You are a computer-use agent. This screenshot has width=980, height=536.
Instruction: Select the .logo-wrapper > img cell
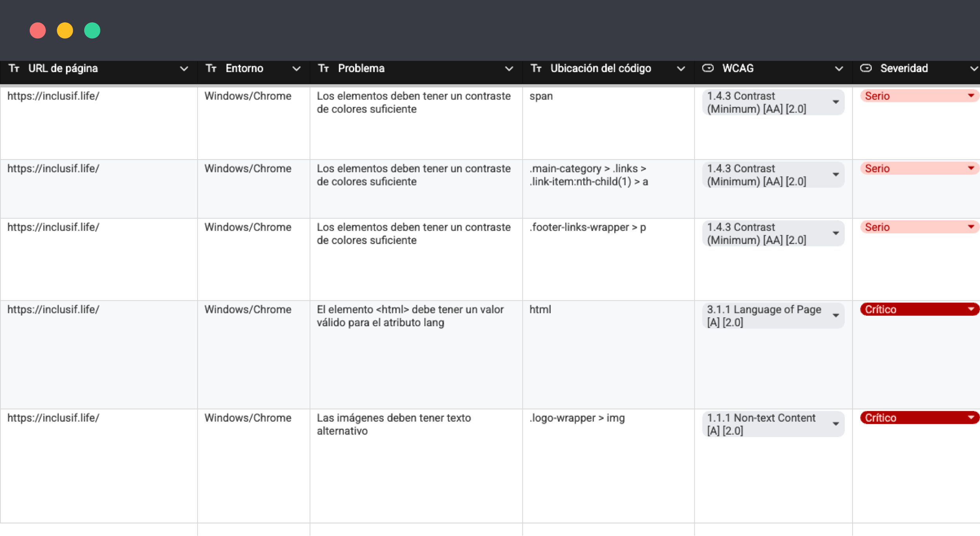(x=577, y=418)
